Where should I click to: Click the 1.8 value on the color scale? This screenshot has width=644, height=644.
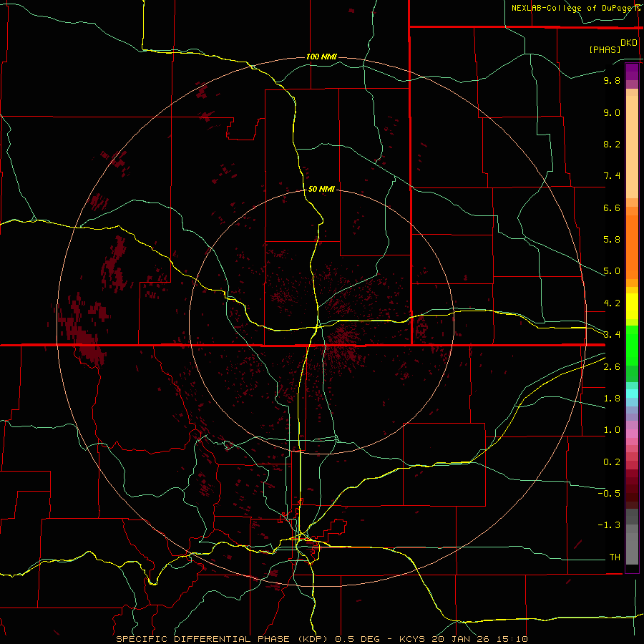click(612, 399)
